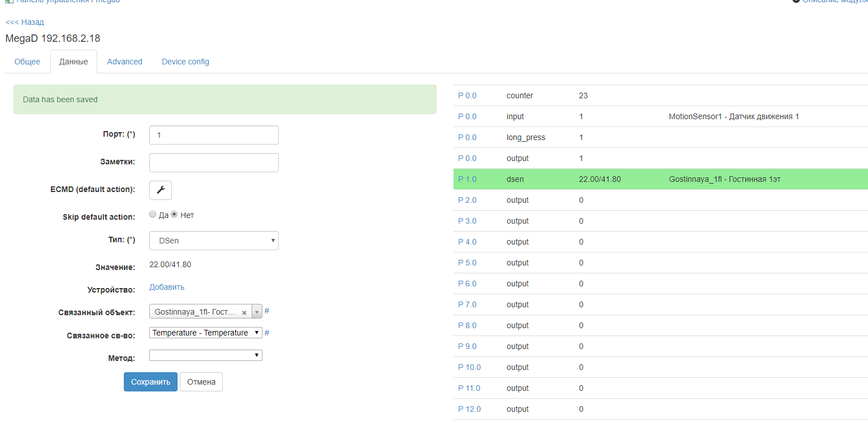Click the 'MegaD 192.168.2.18' heading
This screenshot has height=427, width=868.
click(x=53, y=38)
